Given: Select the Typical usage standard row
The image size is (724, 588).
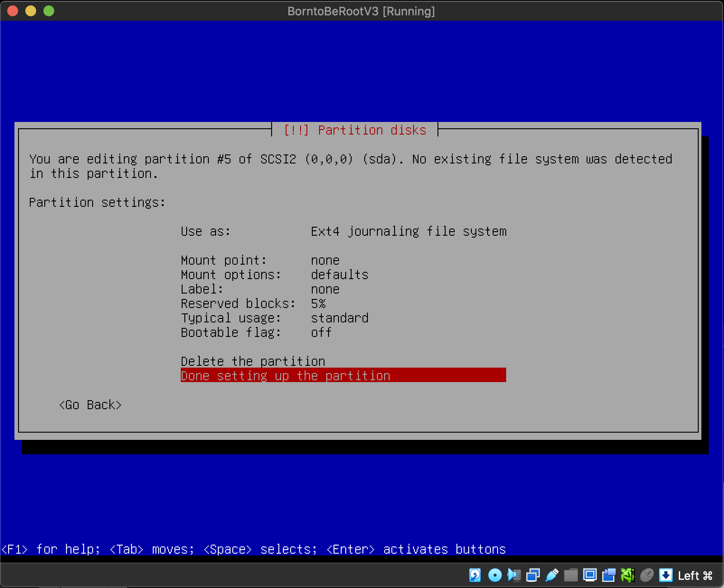Looking at the screenshot, I should (x=343, y=318).
